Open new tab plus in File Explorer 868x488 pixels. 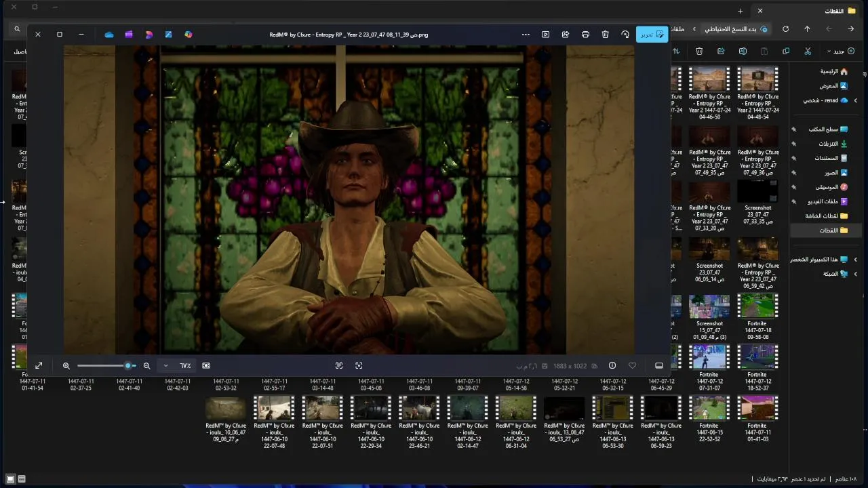tap(741, 11)
